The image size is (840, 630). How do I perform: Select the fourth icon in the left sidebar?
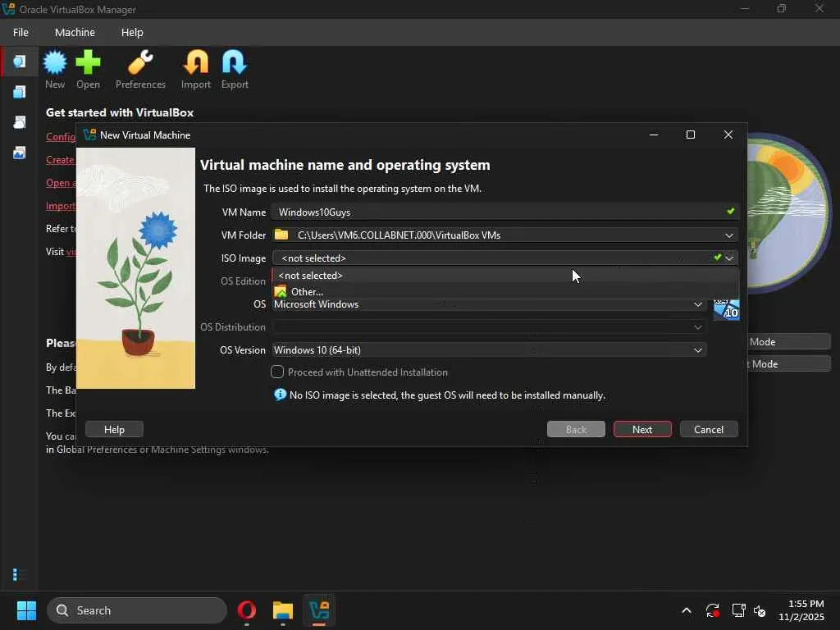pyautogui.click(x=20, y=153)
